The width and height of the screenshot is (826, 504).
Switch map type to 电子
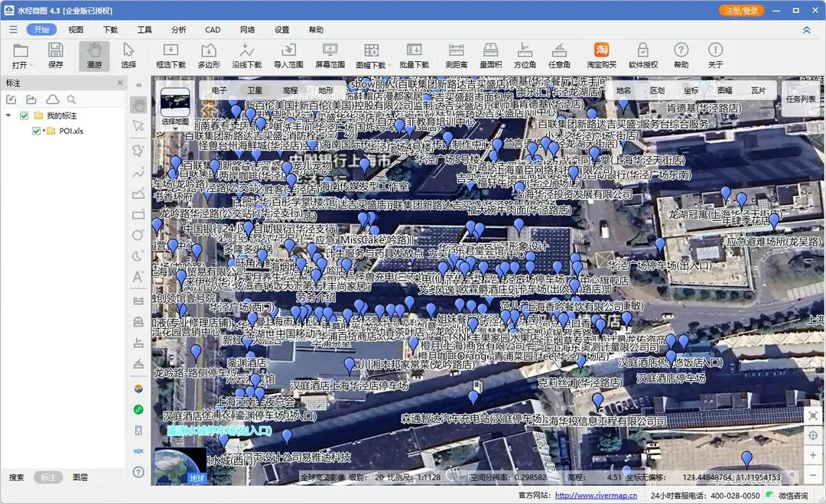point(220,90)
